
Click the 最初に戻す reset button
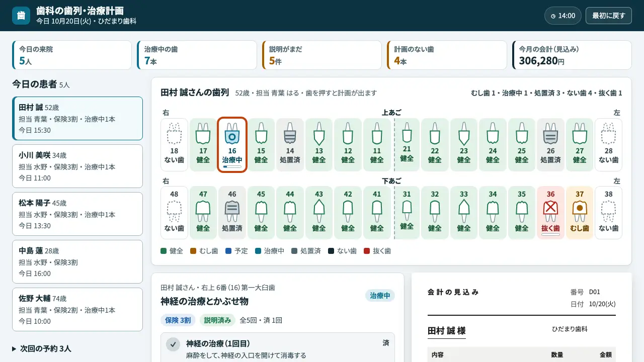coord(608,16)
